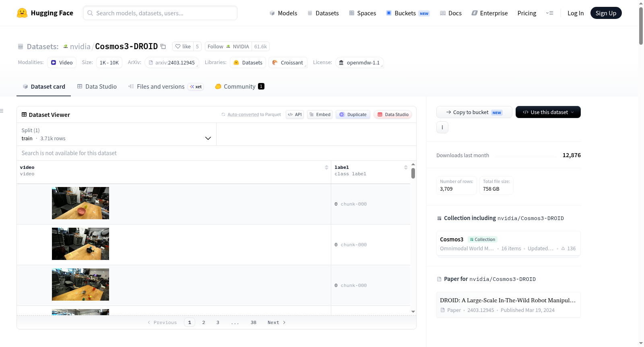Open the three-dot more options menu
The width and height of the screenshot is (644, 347).
[x=442, y=127]
